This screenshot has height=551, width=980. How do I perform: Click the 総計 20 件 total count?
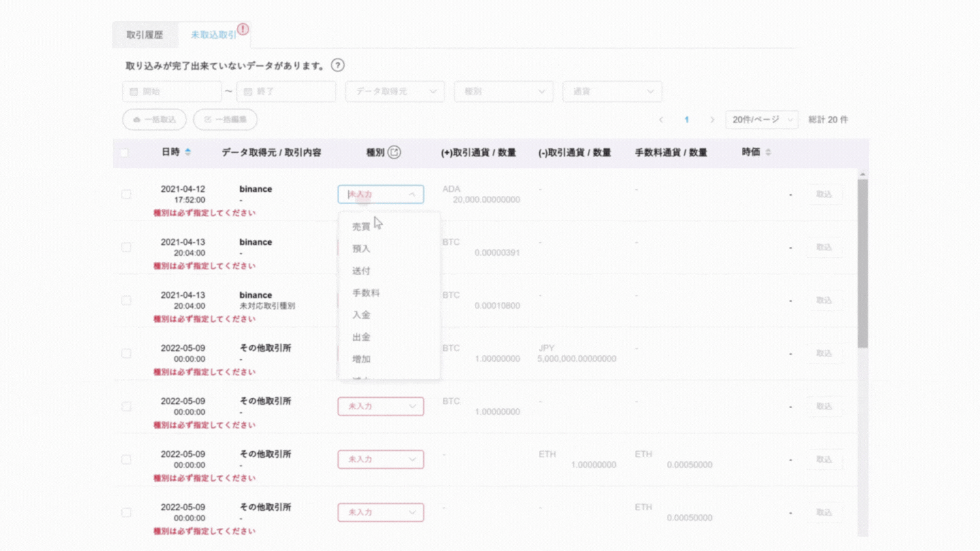coord(828,120)
